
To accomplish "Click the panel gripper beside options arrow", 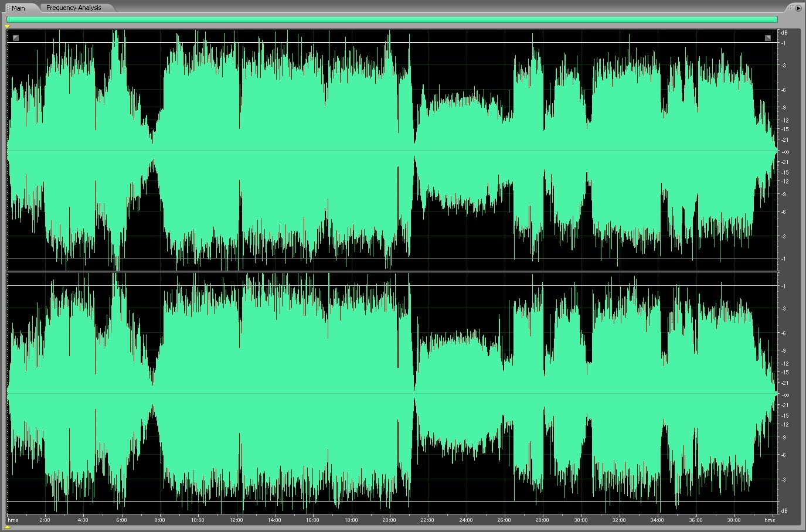I will click(x=790, y=8).
